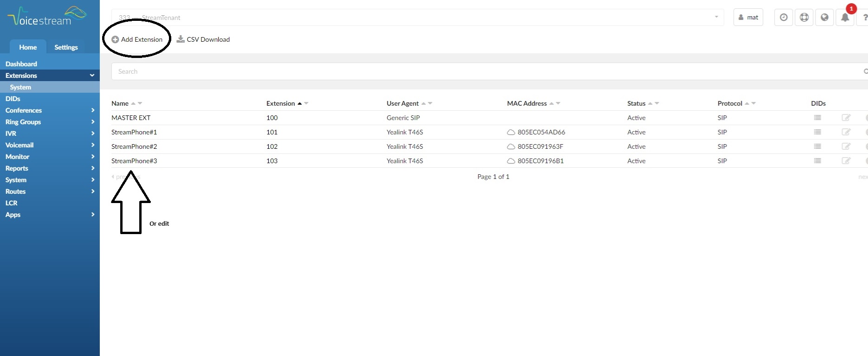Click the globe language icon
868x356 pixels.
824,18
